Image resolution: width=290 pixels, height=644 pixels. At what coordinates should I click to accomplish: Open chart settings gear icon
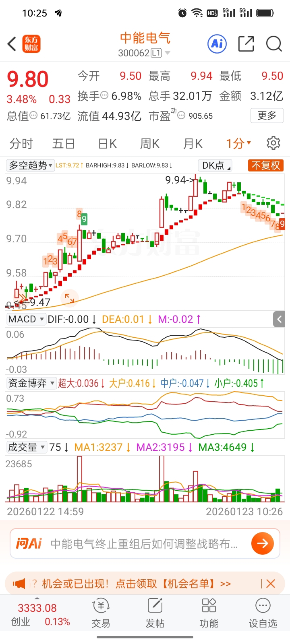273,143
